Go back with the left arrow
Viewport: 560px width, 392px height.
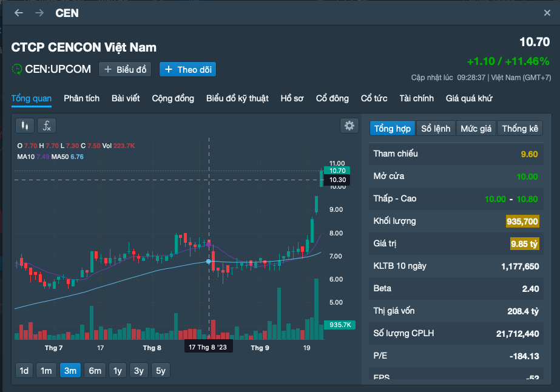tap(19, 13)
